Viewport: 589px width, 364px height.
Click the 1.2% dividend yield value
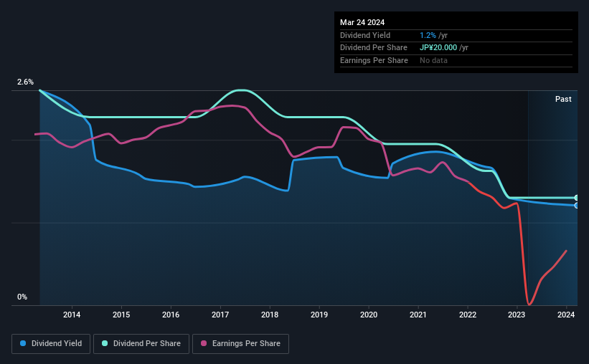[x=428, y=35]
